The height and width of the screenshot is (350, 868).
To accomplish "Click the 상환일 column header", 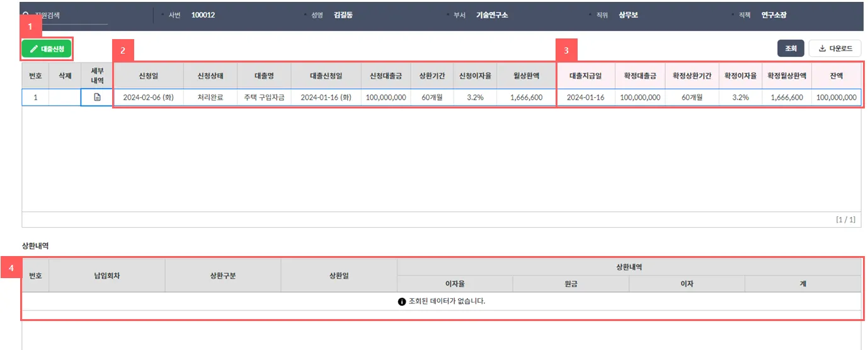I will tap(339, 276).
